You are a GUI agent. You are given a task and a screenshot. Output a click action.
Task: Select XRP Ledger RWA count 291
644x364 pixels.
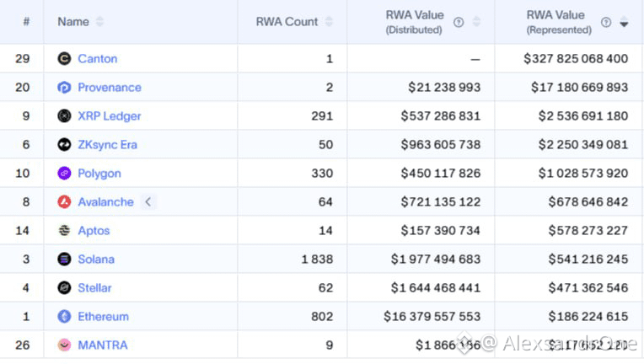point(322,116)
